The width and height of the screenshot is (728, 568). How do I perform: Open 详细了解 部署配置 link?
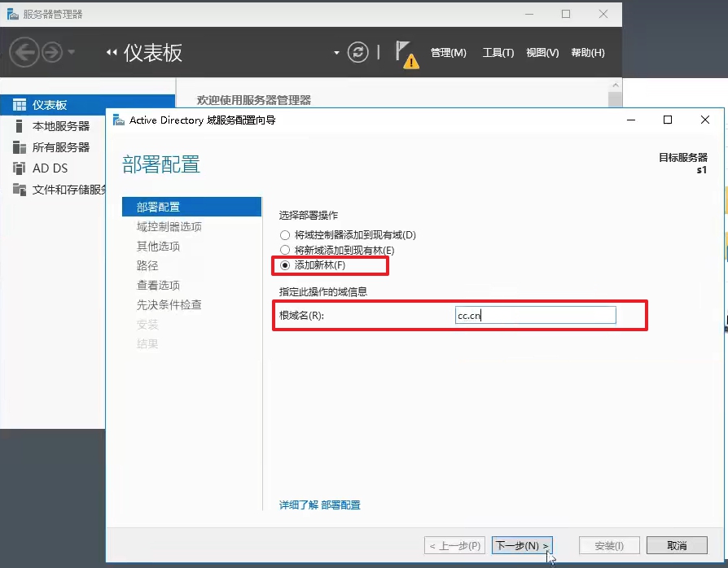319,505
